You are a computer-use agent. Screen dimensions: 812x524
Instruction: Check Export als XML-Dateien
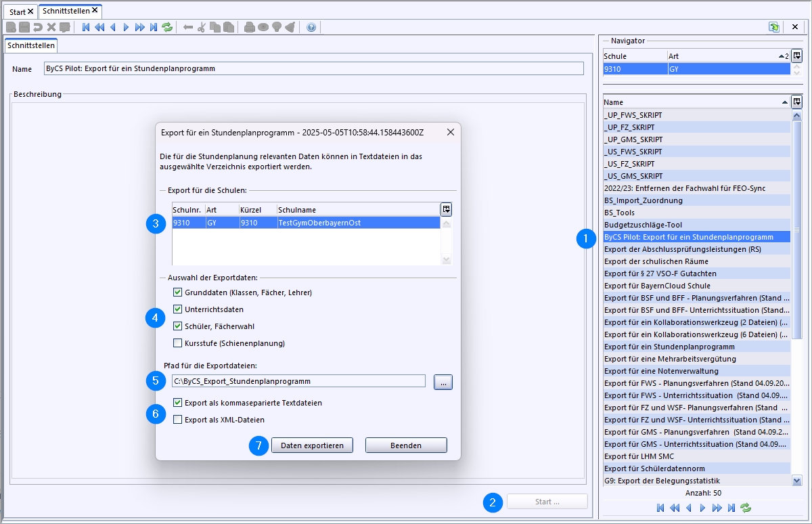pos(178,420)
